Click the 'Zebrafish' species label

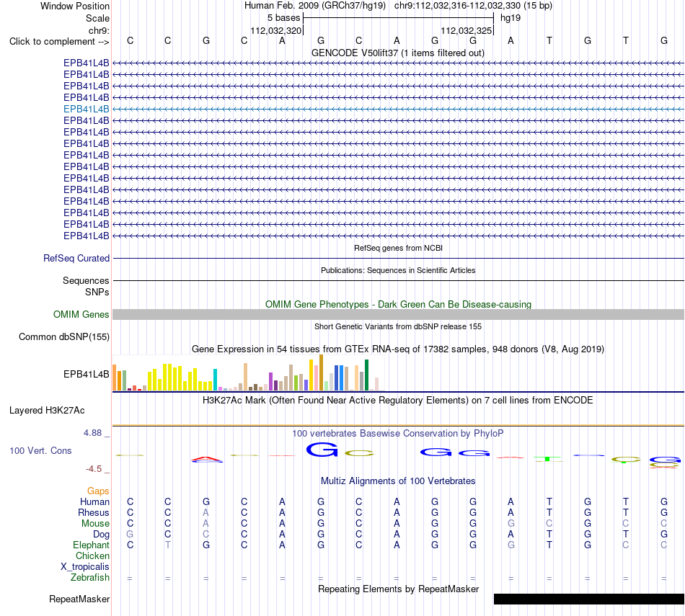(x=90, y=577)
